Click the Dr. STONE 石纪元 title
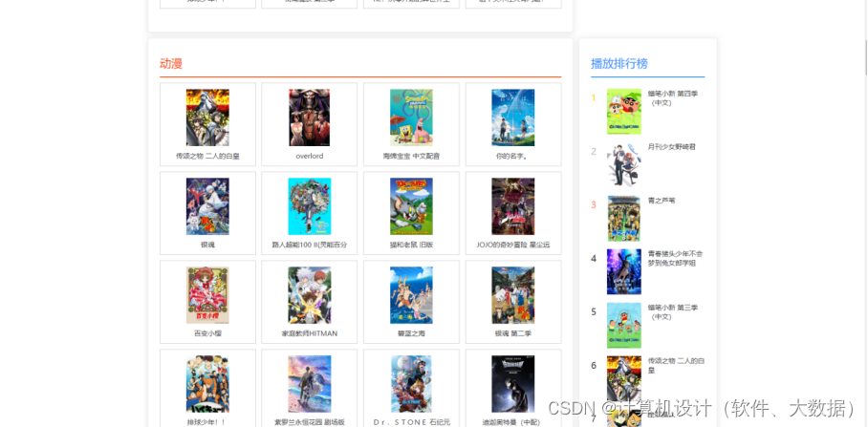This screenshot has width=868, height=427. point(411,422)
